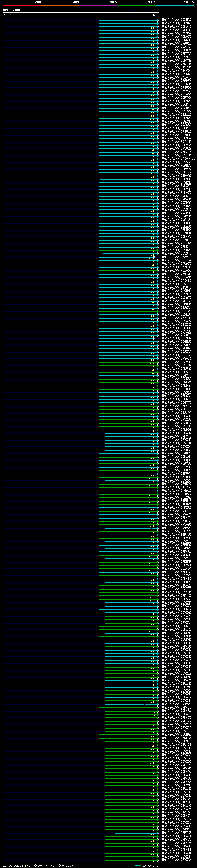Select hit label UniRef100_O04915
Viewport: 197px width, 868px height.
click(x=177, y=491)
